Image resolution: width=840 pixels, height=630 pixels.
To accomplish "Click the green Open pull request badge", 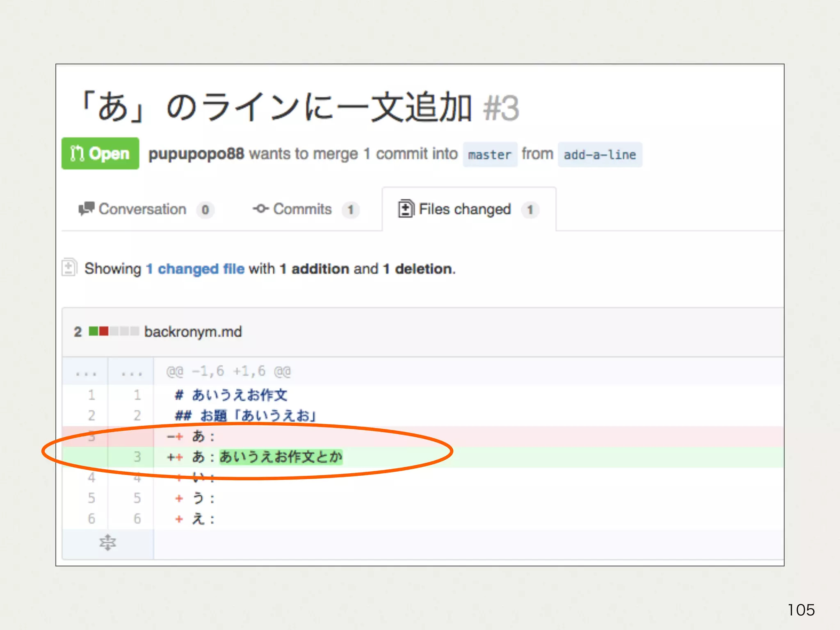I will (x=100, y=154).
